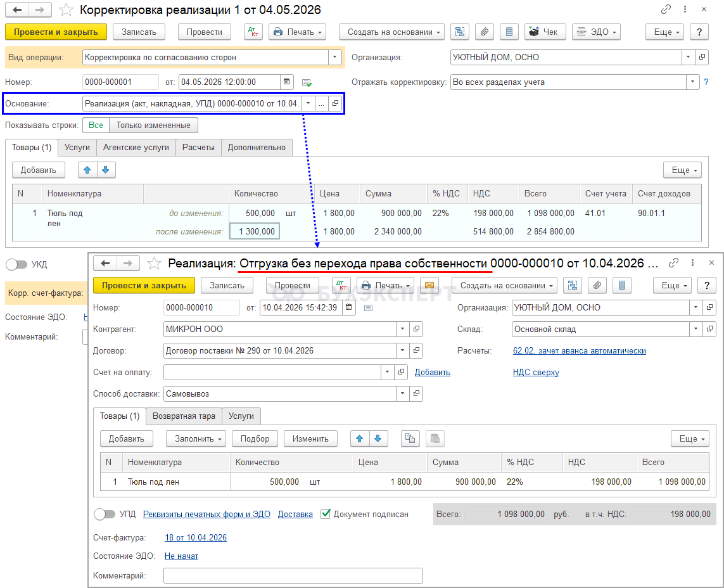Uncheck the Документ подписан checkbox

click(x=326, y=514)
